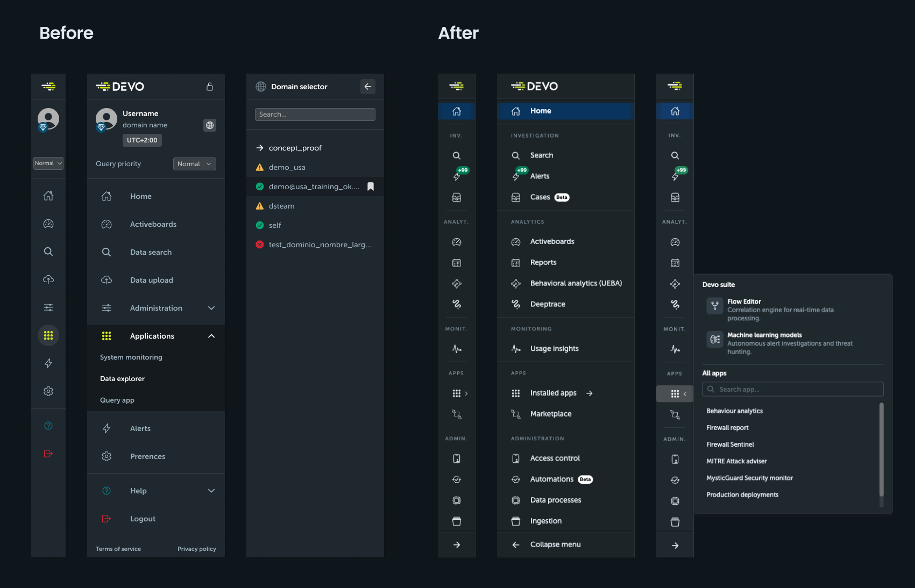Select Data explorer under Applications
The image size is (915, 588).
coord(122,378)
